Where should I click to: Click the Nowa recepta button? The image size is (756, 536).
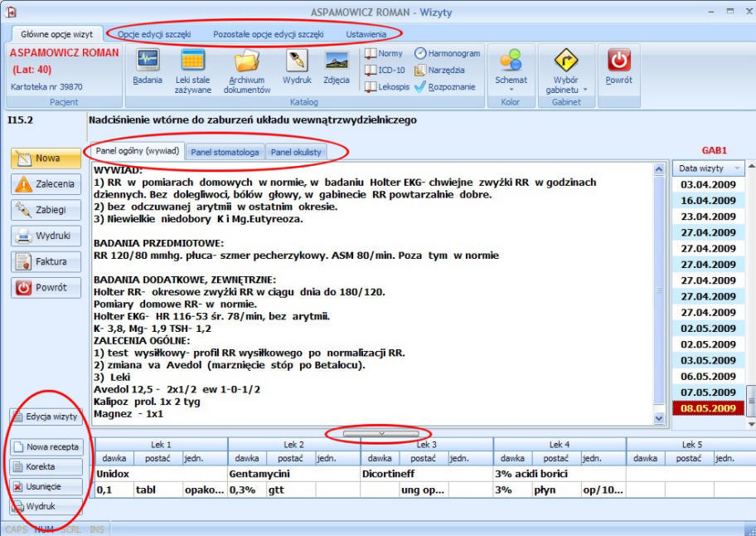pyautogui.click(x=46, y=446)
